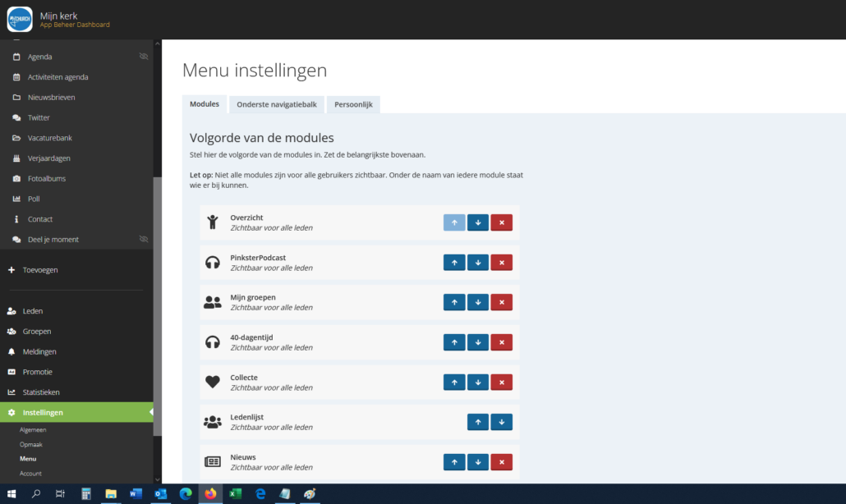
Task: Remove the Mijn groepen module
Action: [x=501, y=302]
